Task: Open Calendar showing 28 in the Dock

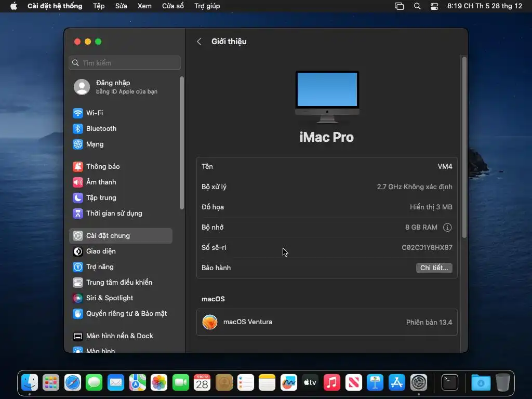Action: (202, 383)
